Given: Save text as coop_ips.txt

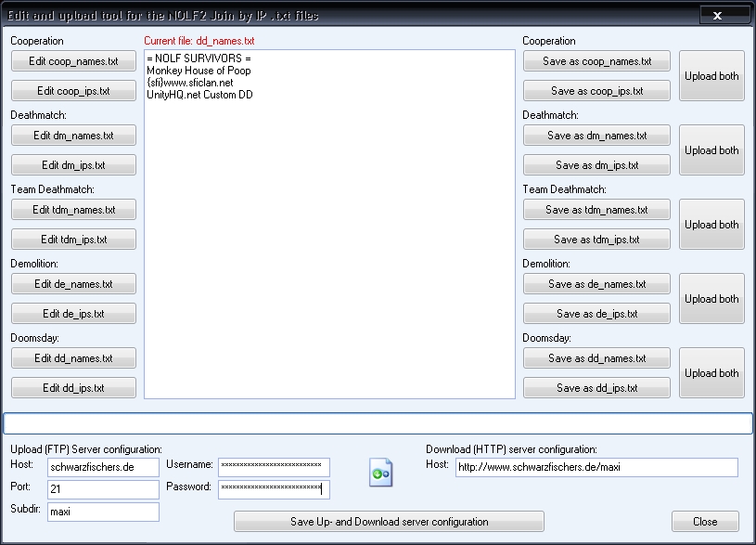Looking at the screenshot, I should (596, 91).
